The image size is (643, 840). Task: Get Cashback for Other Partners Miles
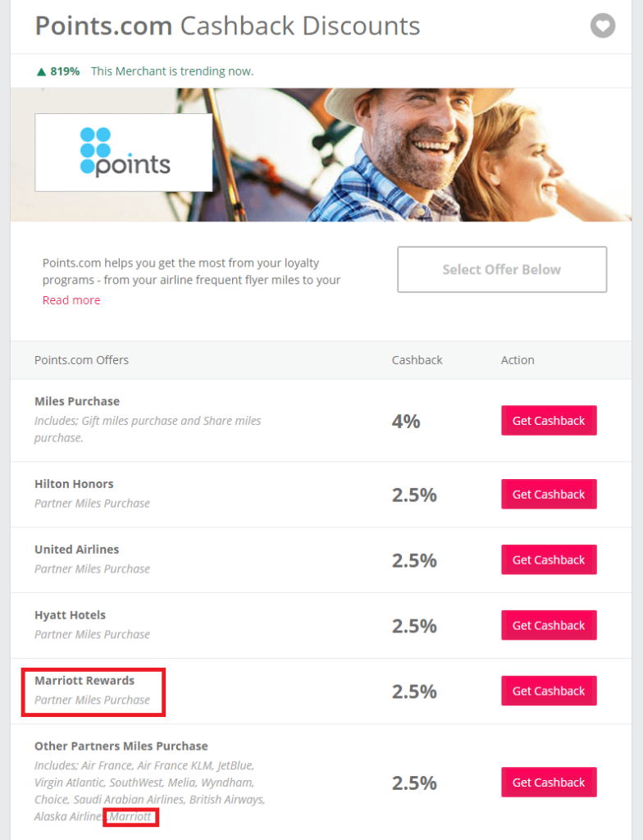549,783
